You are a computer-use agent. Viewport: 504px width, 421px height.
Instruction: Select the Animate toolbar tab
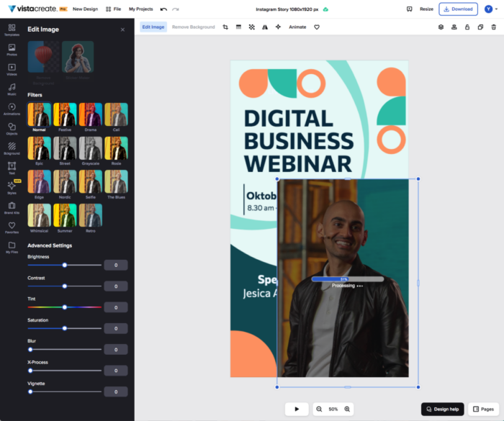coord(297,27)
